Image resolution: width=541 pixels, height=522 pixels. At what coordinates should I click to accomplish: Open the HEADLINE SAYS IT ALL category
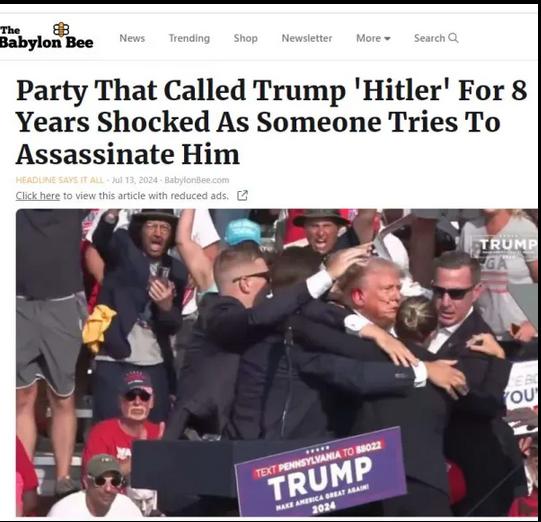60,180
